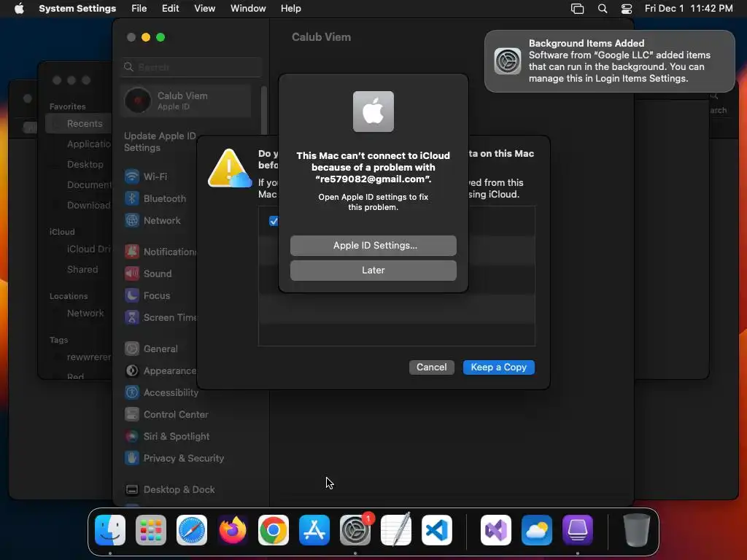This screenshot has height=560, width=747.
Task: Select Recents in Finder window sidebar
Action: tap(79, 123)
